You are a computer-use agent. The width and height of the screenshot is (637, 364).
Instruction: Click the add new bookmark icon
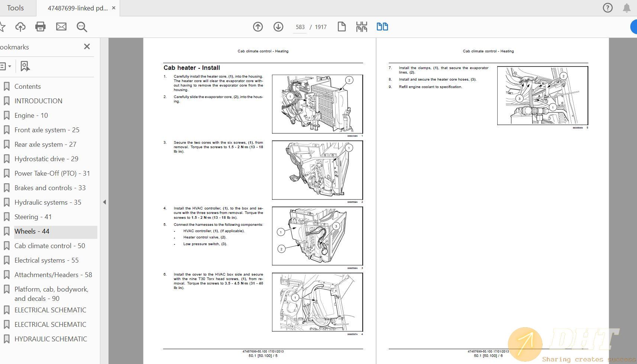[25, 66]
